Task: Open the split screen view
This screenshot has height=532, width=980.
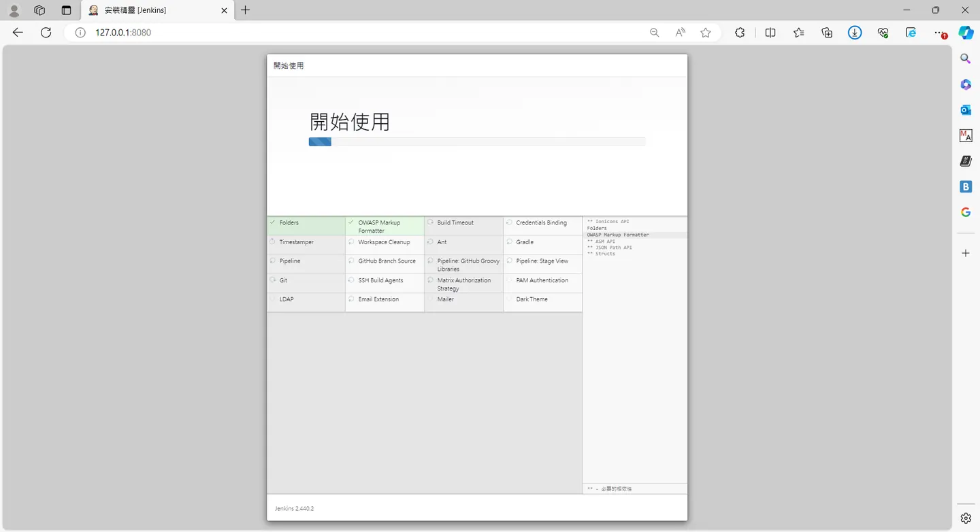Action: pos(770,32)
